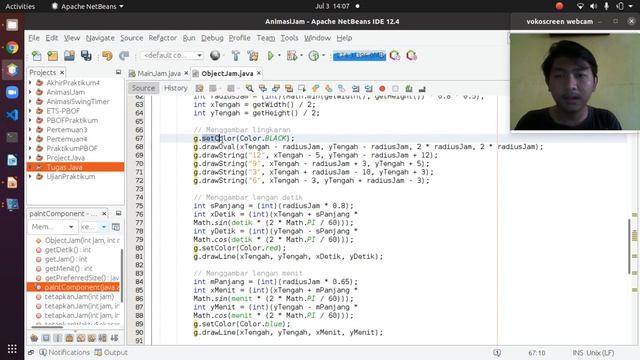Toggle Sort by Name in Navigator
This screenshot has width=640, height=360.
[x=103, y=338]
